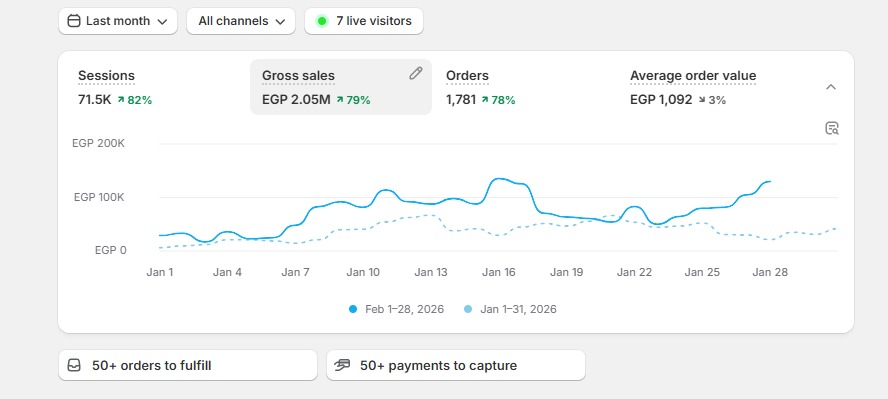Viewport: 888px width, 399px height.
Task: Click the EGP 2.05M gross sales value
Action: 296,100
